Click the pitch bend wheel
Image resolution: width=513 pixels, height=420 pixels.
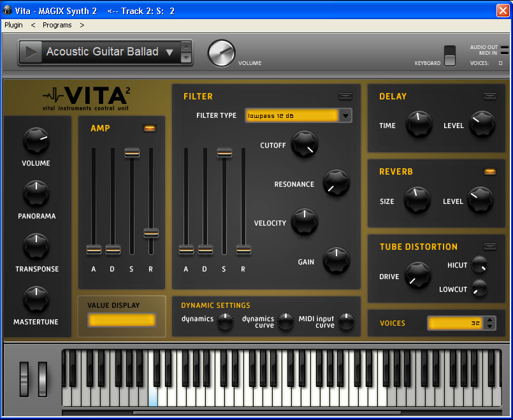pyautogui.click(x=24, y=379)
